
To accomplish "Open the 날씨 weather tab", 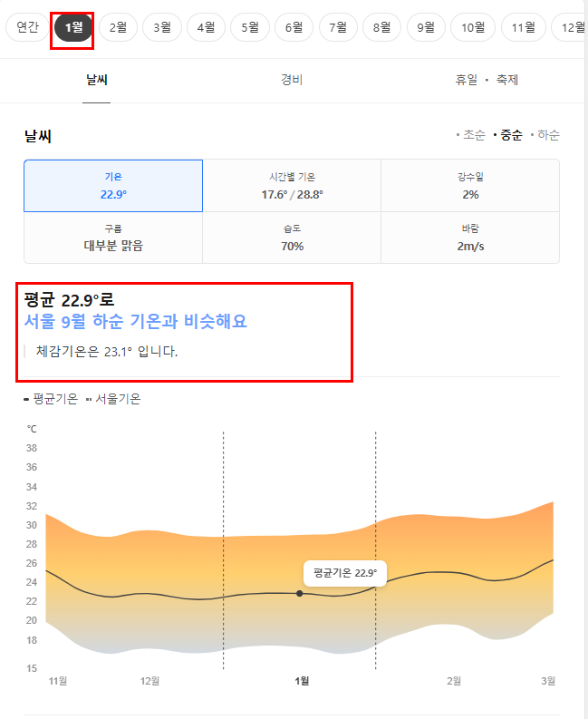I will point(97,81).
